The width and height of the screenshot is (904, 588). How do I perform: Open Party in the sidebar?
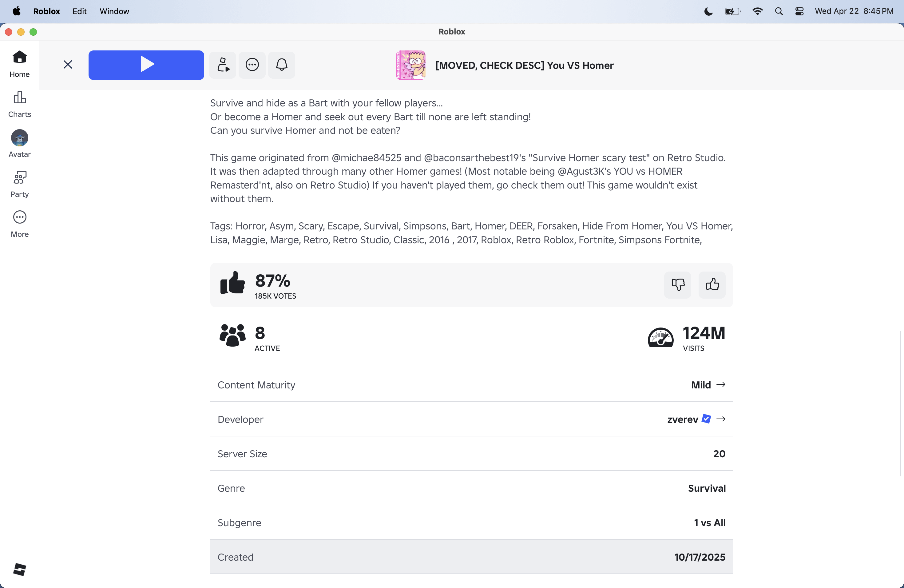(x=19, y=184)
